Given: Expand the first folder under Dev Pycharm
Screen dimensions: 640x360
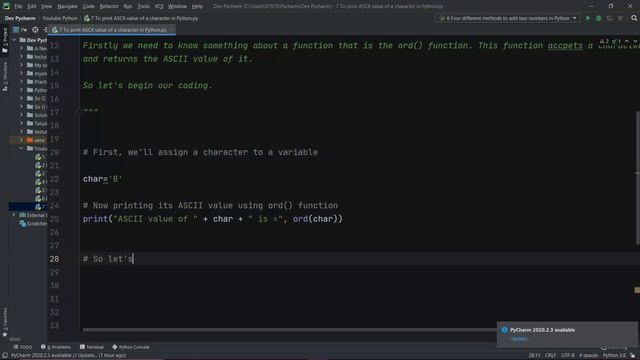Looking at the screenshot, I should (22, 48).
